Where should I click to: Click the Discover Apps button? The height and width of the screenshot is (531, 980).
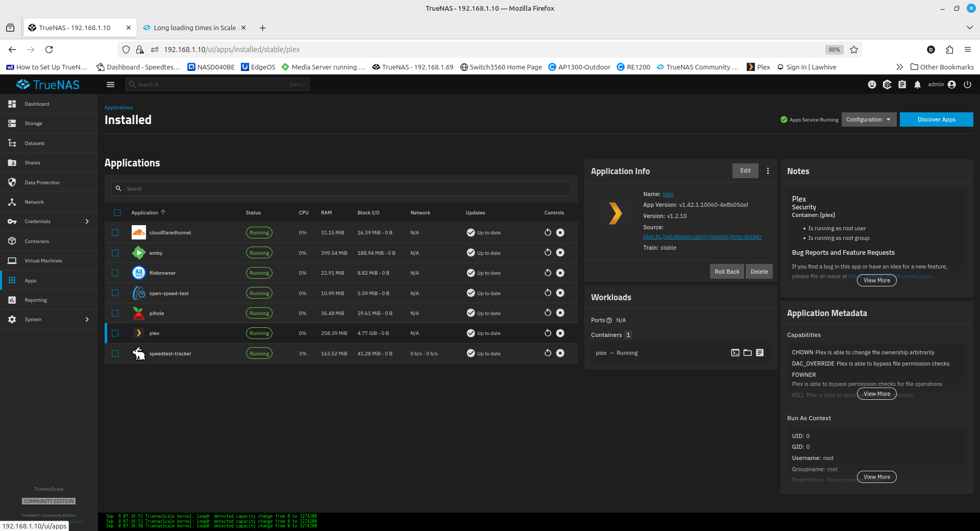click(936, 119)
